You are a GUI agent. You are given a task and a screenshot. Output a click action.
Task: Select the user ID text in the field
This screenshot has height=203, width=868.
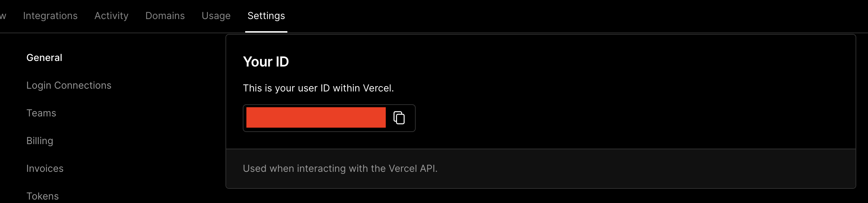coord(316,118)
